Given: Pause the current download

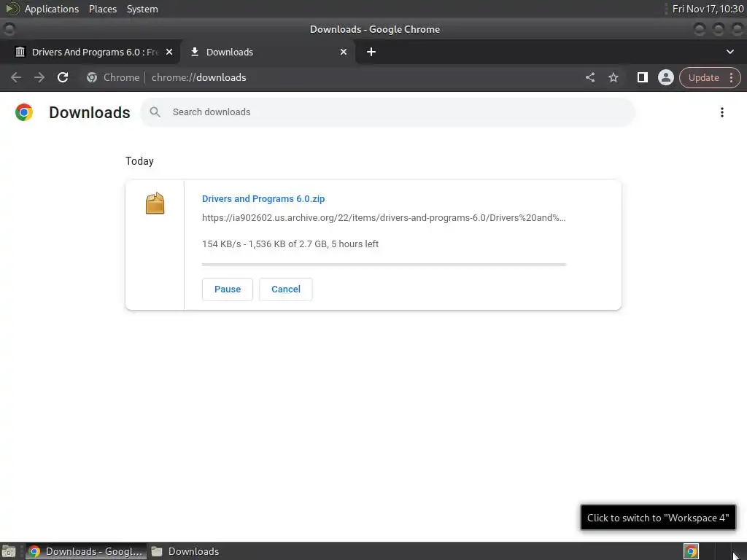Looking at the screenshot, I should [228, 289].
